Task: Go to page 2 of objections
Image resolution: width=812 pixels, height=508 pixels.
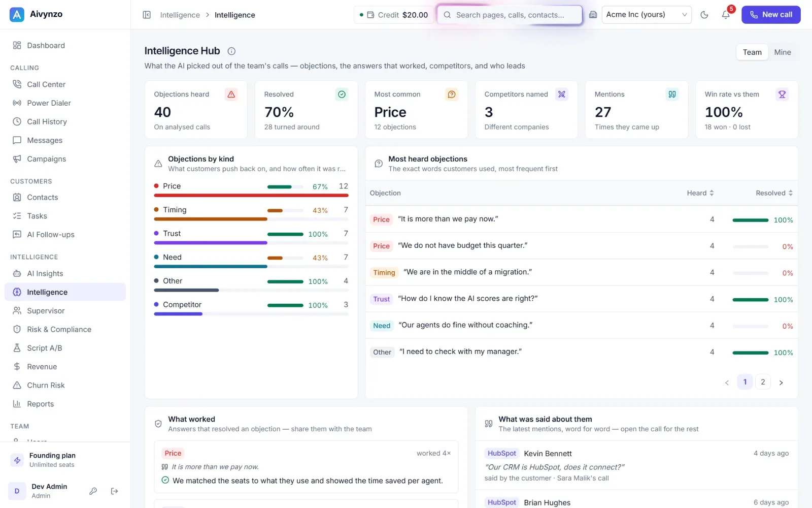Action: point(763,382)
